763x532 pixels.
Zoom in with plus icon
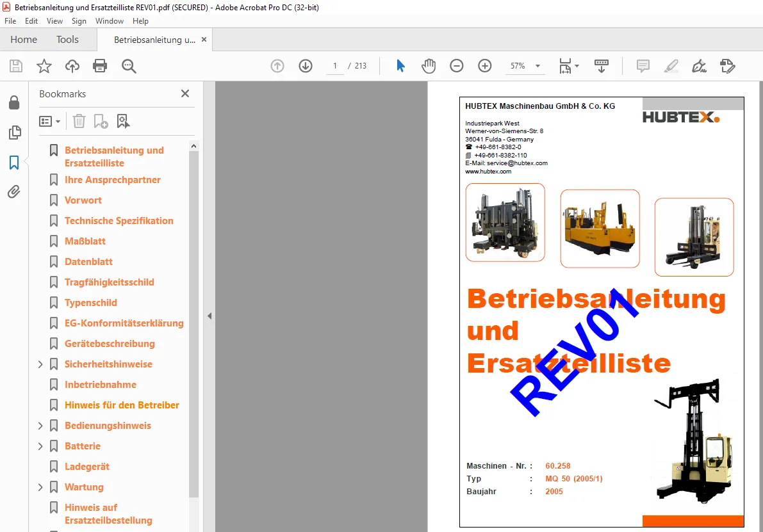coord(485,66)
